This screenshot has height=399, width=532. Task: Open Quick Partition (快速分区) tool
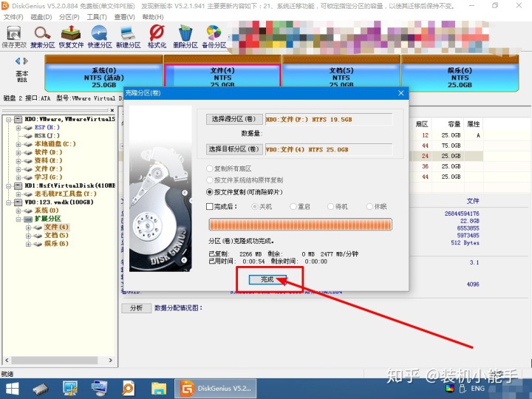point(100,37)
